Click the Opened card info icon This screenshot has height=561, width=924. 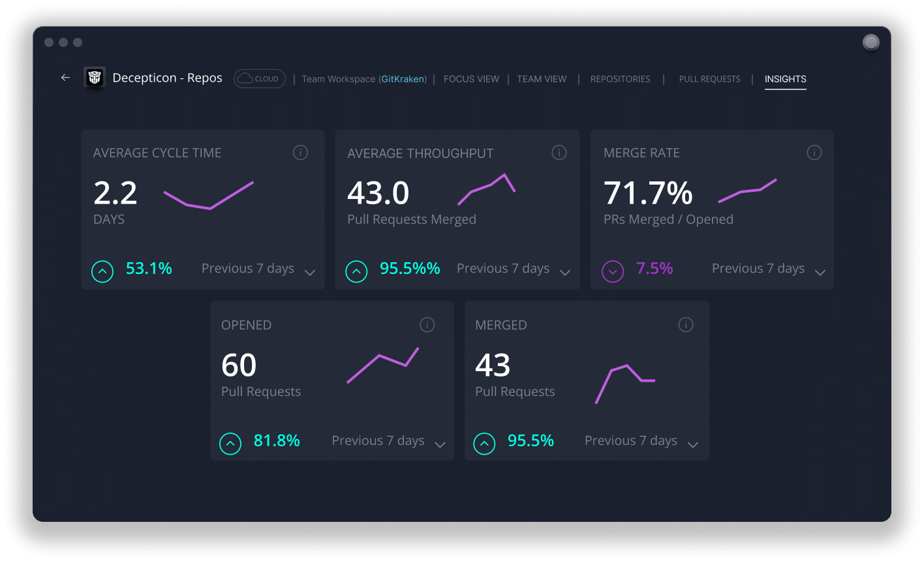pos(427,324)
